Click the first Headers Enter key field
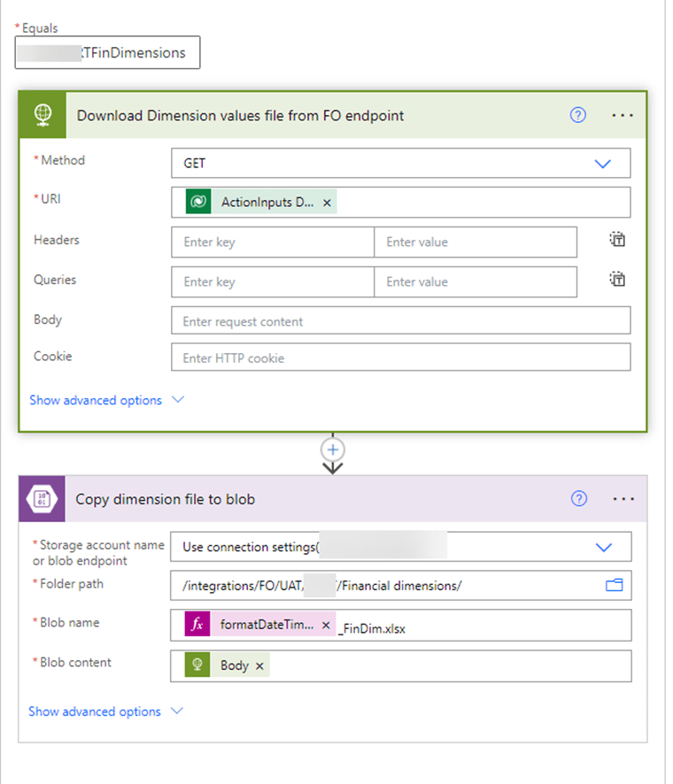This screenshot has height=784, width=673. click(x=273, y=242)
